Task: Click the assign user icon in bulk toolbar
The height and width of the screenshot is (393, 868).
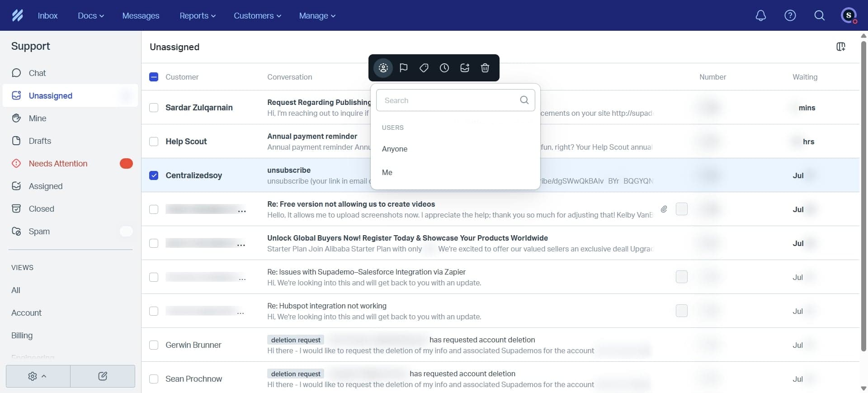Action: [383, 68]
